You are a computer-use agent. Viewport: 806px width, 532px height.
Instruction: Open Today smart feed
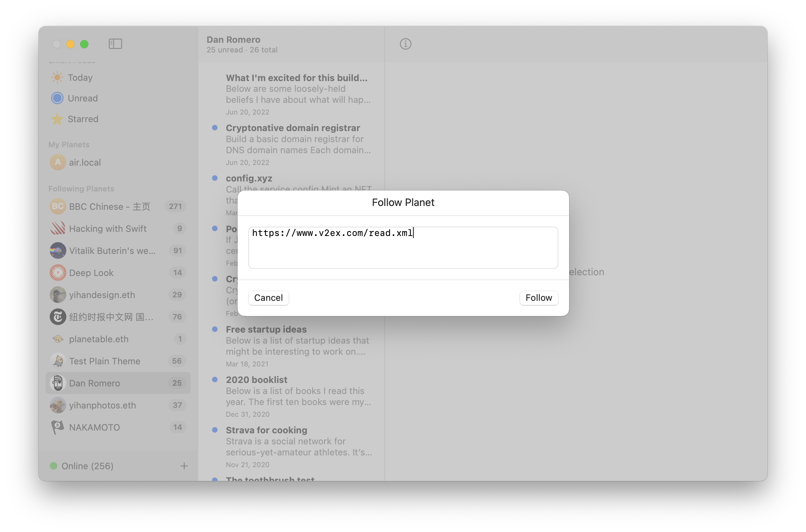80,77
